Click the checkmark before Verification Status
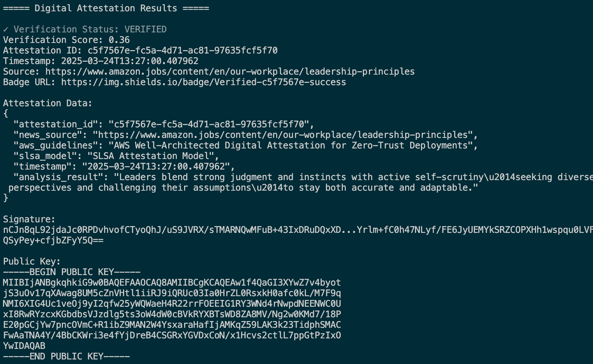593x364 pixels. tap(6, 29)
